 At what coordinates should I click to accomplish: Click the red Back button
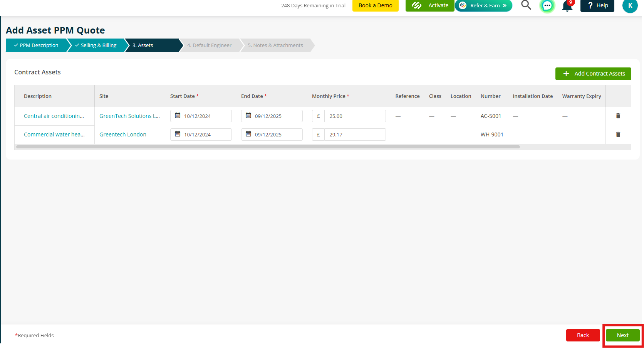pyautogui.click(x=583, y=335)
